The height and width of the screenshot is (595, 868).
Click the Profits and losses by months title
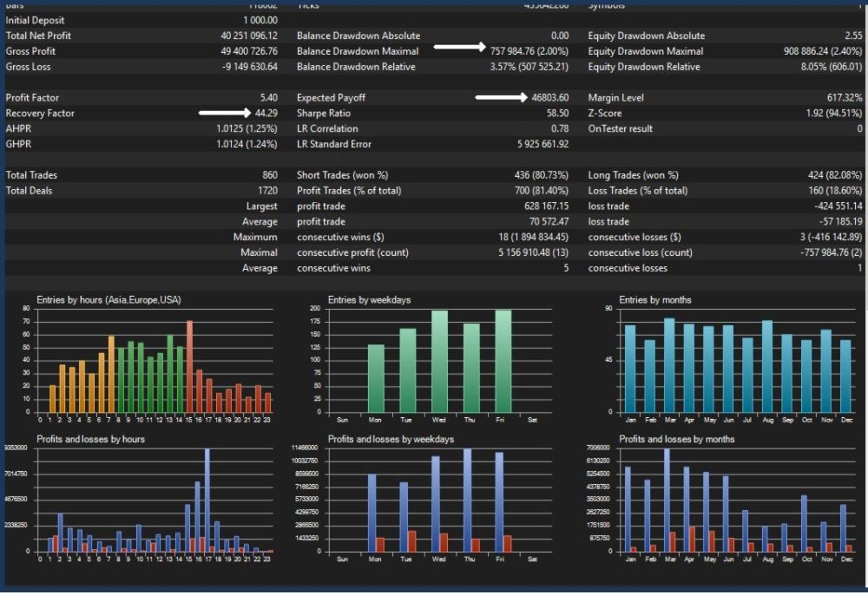tap(676, 439)
